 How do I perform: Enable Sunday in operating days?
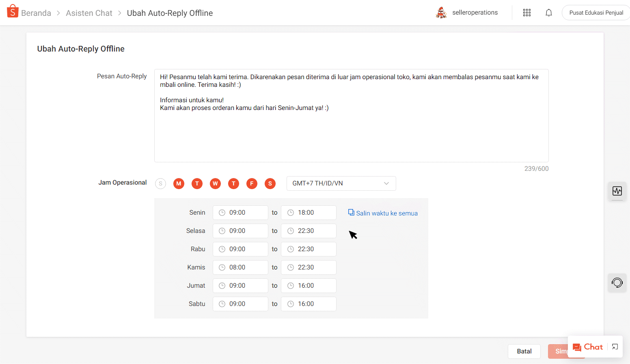[160, 183]
